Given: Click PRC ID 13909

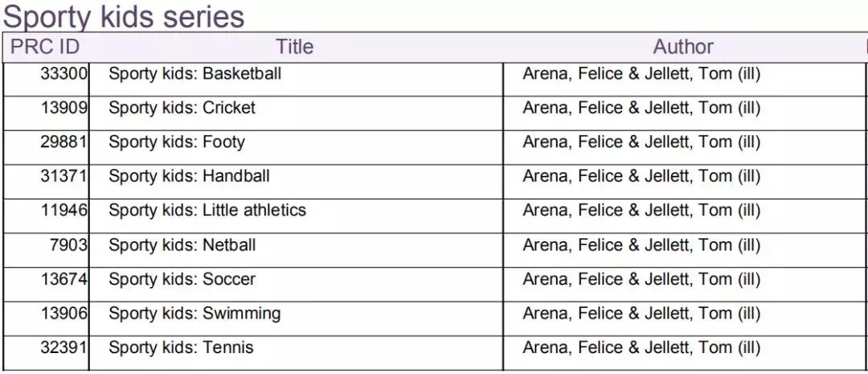Looking at the screenshot, I should pyautogui.click(x=63, y=108).
